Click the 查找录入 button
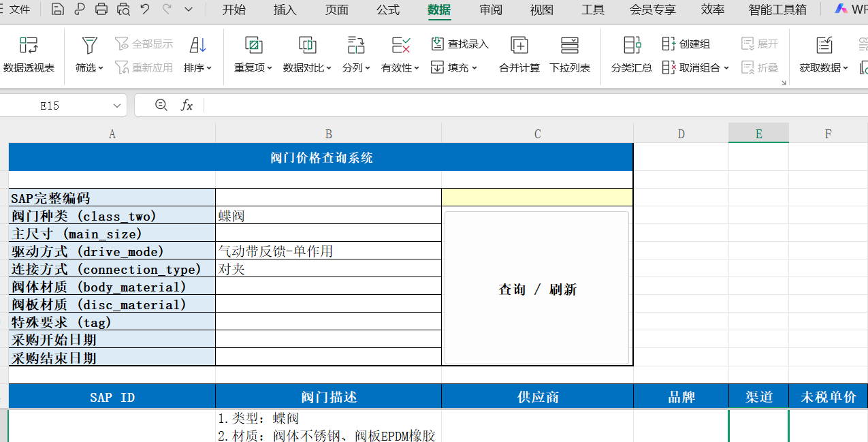868x442 pixels. (460, 44)
